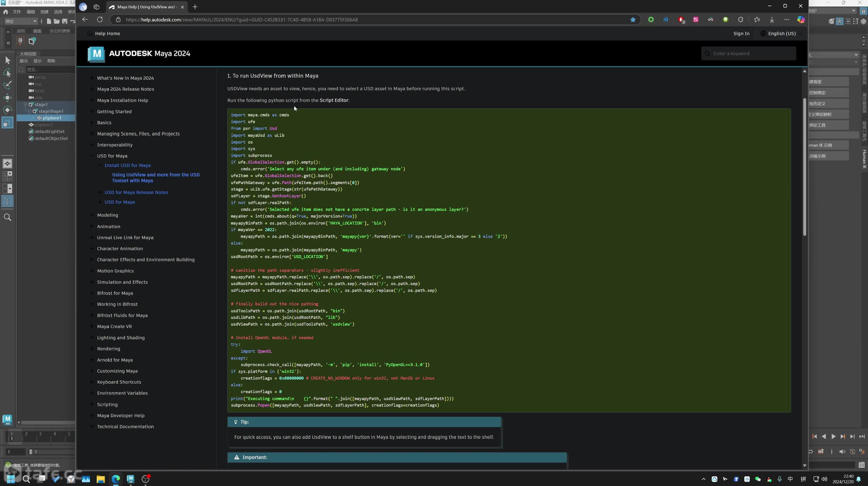Click the Scripting menu item
This screenshot has height=486, width=868.
tap(107, 404)
